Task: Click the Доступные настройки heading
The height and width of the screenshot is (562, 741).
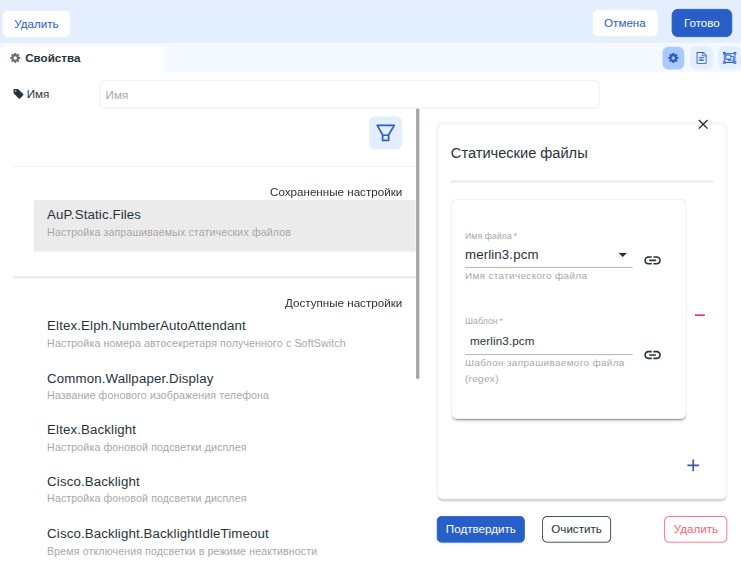Action: 343,303
